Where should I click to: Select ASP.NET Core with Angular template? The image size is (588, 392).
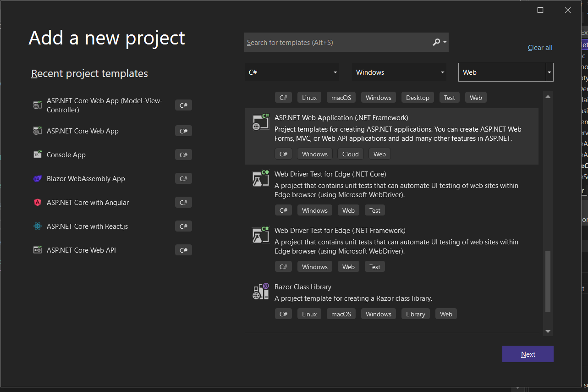(112, 203)
